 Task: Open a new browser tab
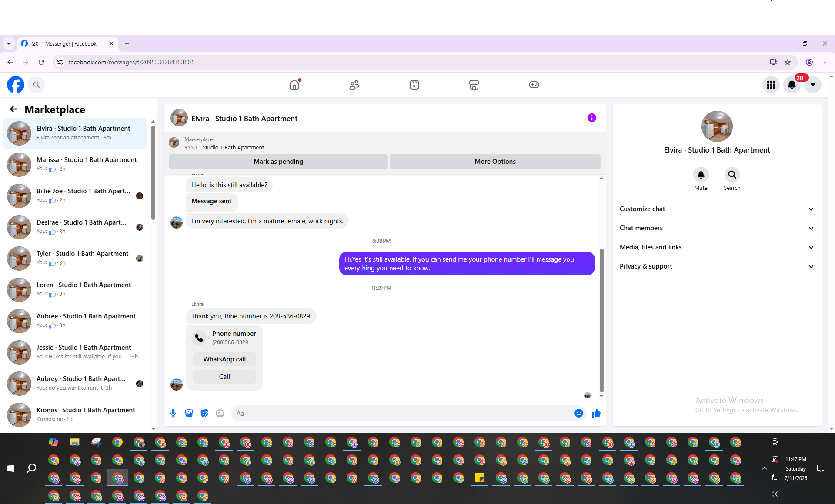127,43
